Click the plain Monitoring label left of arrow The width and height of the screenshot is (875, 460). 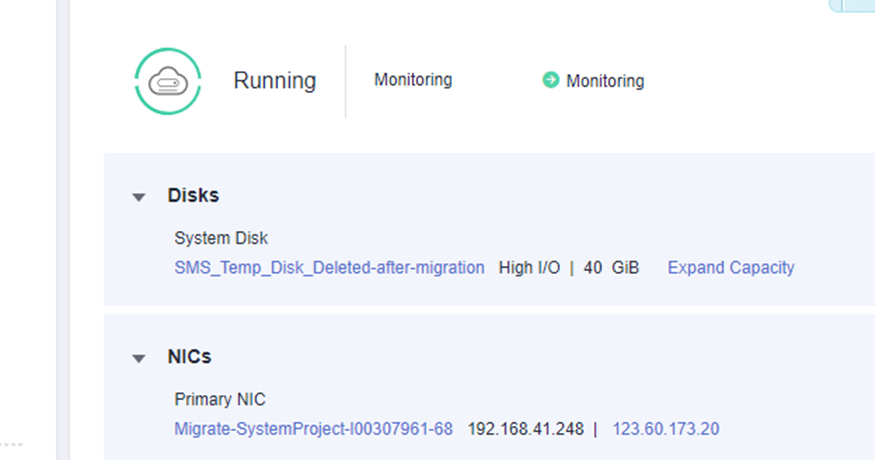(x=413, y=80)
